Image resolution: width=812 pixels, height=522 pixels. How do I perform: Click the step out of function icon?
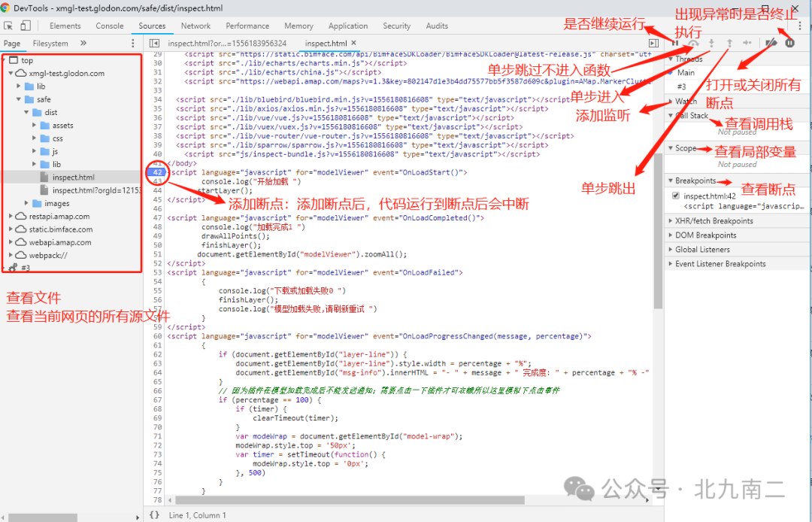point(729,44)
